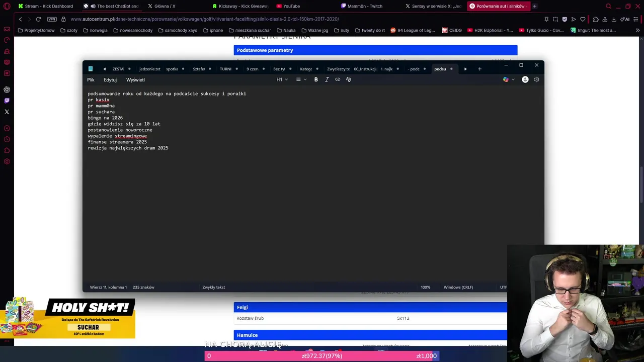The width and height of the screenshot is (644, 362).
Task: Click Zwykły tekst in status bar
Action: click(213, 287)
